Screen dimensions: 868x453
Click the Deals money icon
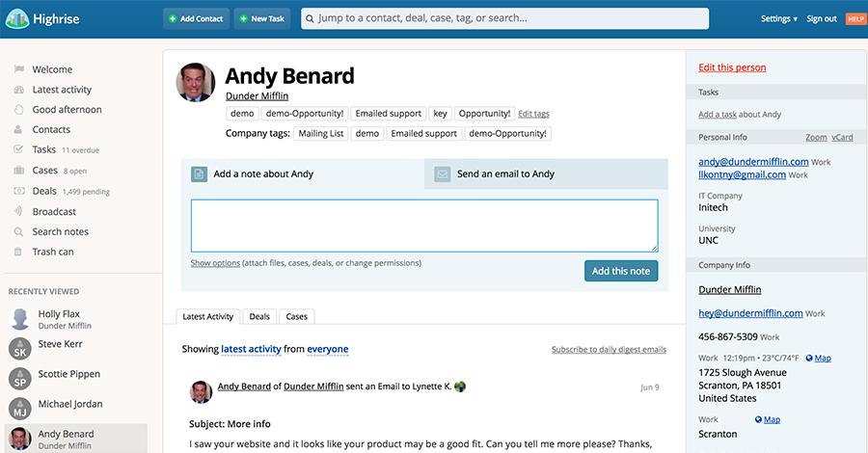coord(19,191)
